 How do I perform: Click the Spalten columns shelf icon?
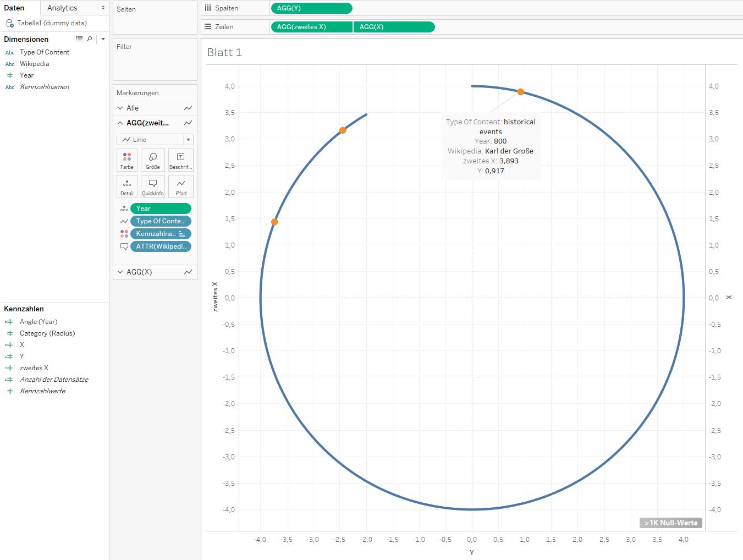tap(208, 8)
